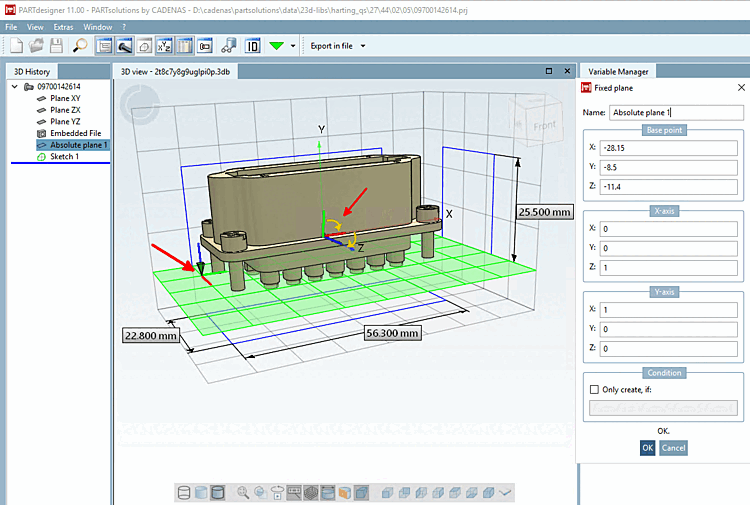Click the New file toolbar icon
The width and height of the screenshot is (750, 505).
click(x=16, y=46)
